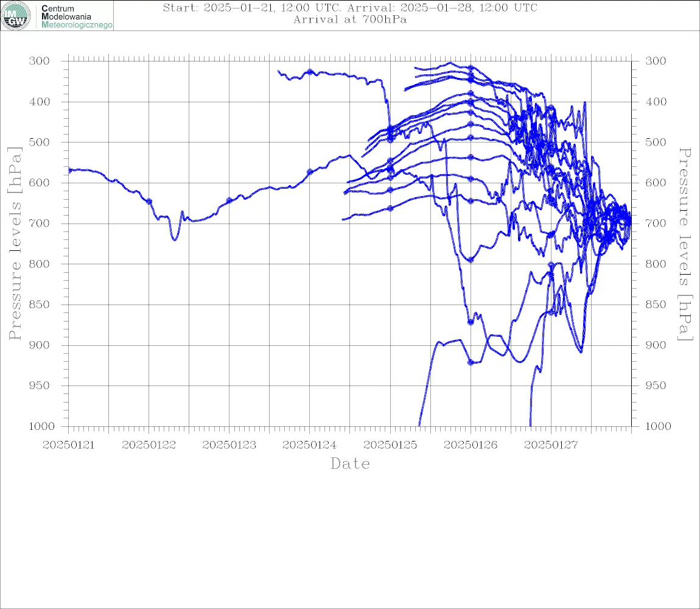Click the x-axis date label 20250127
Viewport: 700px width, 609px height.
click(551, 445)
